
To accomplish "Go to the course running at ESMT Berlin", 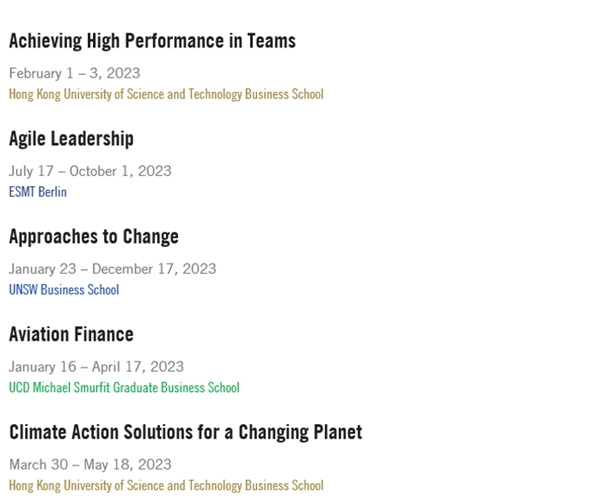I will tap(71, 139).
